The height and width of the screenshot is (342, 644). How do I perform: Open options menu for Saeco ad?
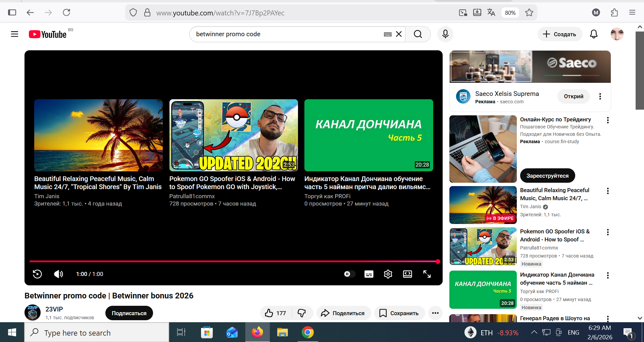(x=600, y=97)
